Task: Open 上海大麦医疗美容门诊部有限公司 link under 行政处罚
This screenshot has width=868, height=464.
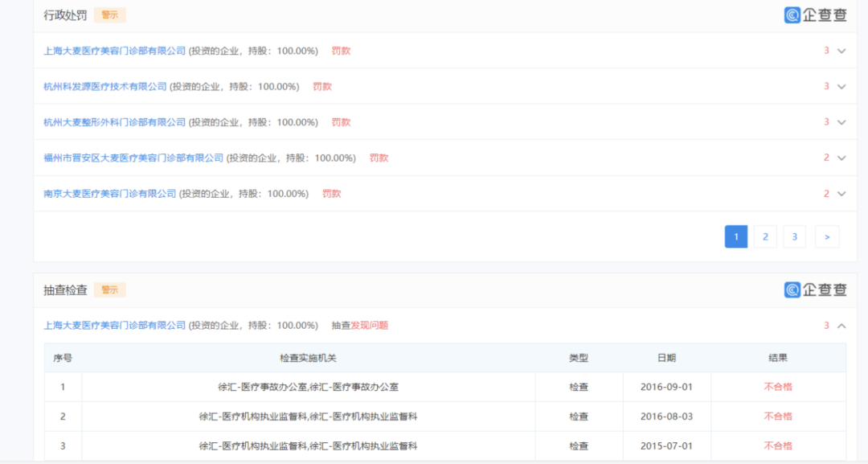Action: click(x=115, y=51)
